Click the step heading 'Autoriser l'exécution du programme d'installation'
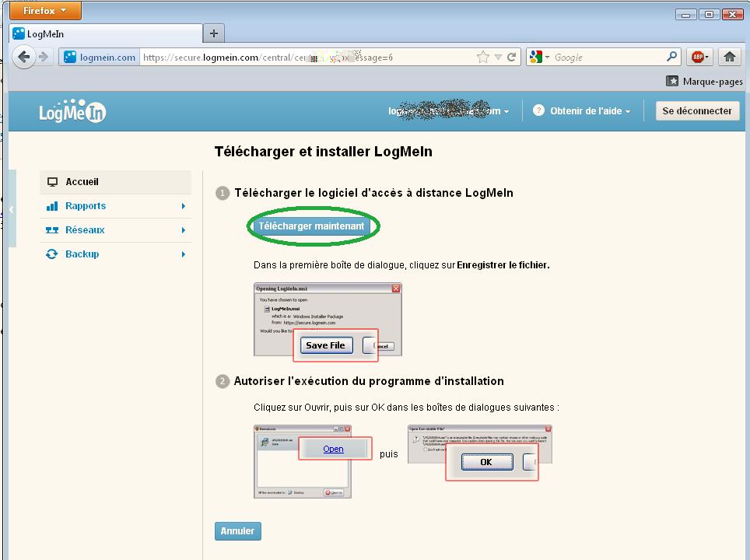 click(369, 381)
